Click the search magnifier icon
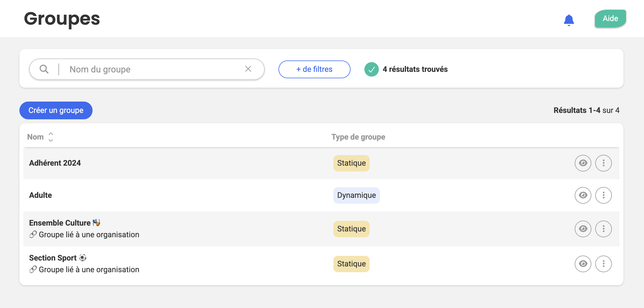Image resolution: width=644 pixels, height=308 pixels. coord(44,69)
